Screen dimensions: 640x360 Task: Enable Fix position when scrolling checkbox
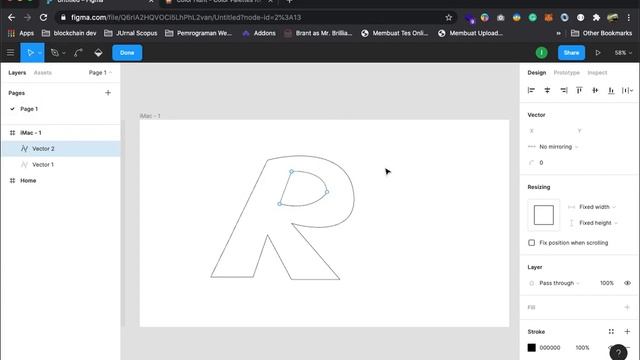pos(531,243)
